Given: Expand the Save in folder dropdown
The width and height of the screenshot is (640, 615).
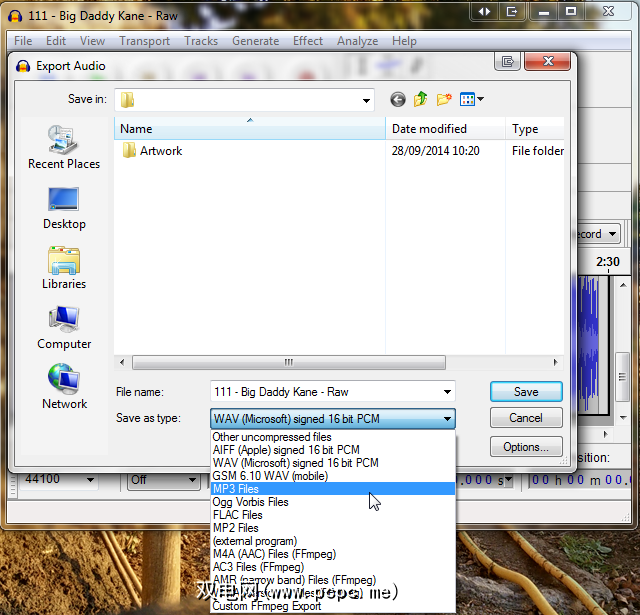Looking at the screenshot, I should pos(366,100).
